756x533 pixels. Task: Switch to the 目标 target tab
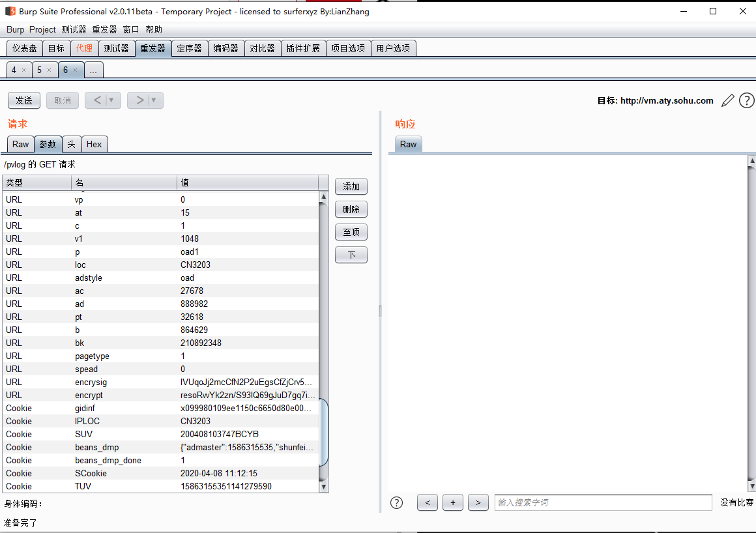click(x=57, y=48)
